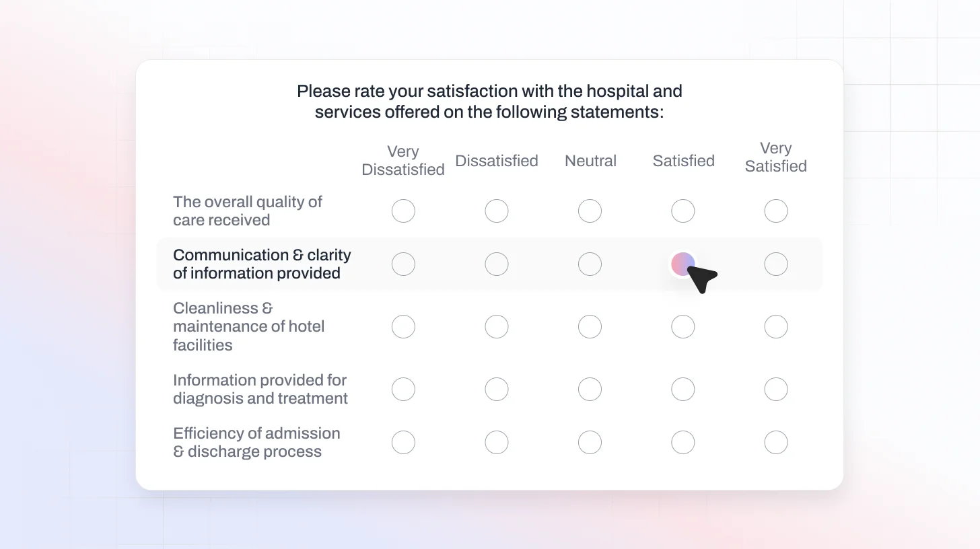Mark Cleanliness & maintenance Very Satisfied
The height and width of the screenshot is (549, 980).
tap(776, 327)
